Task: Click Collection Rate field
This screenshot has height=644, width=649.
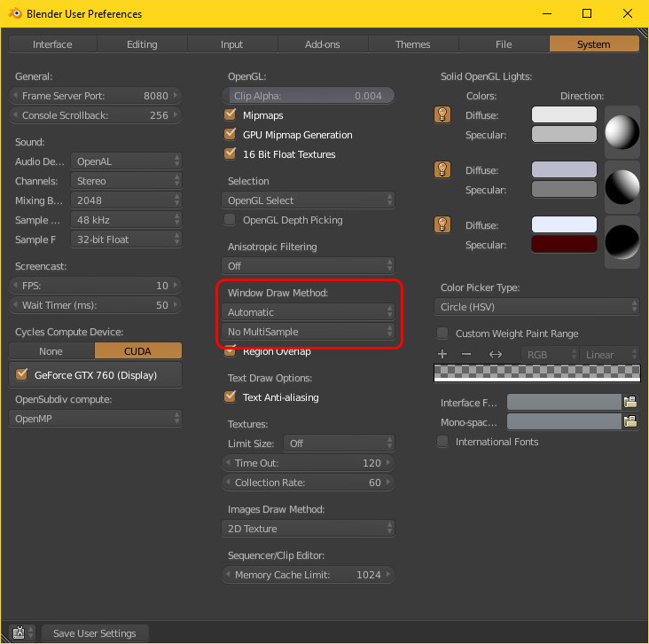Action: 308,482
